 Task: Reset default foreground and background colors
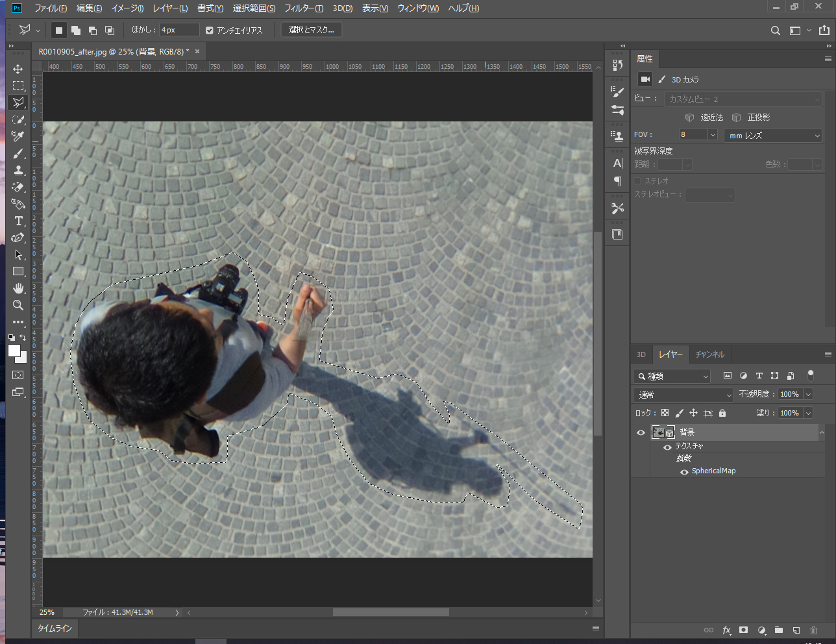coord(12,338)
